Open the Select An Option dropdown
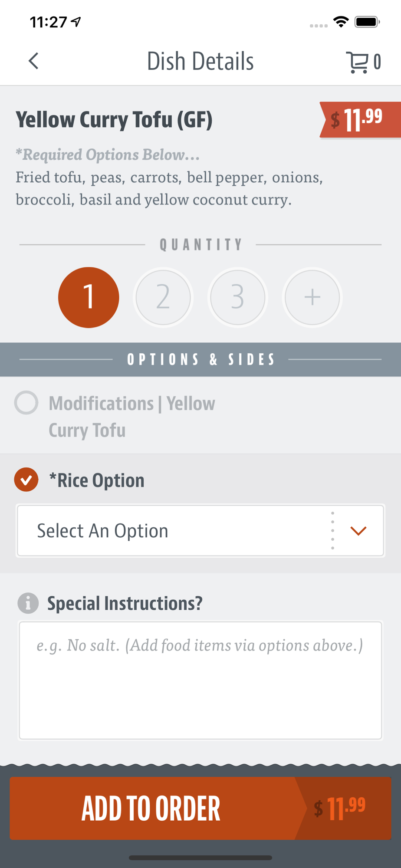This screenshot has height=868, width=401. [174, 530]
